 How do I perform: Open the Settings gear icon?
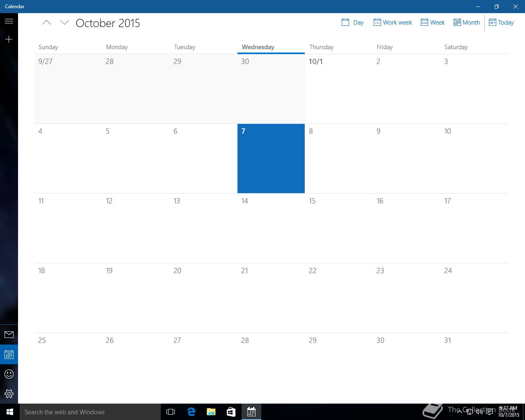pyautogui.click(x=9, y=394)
